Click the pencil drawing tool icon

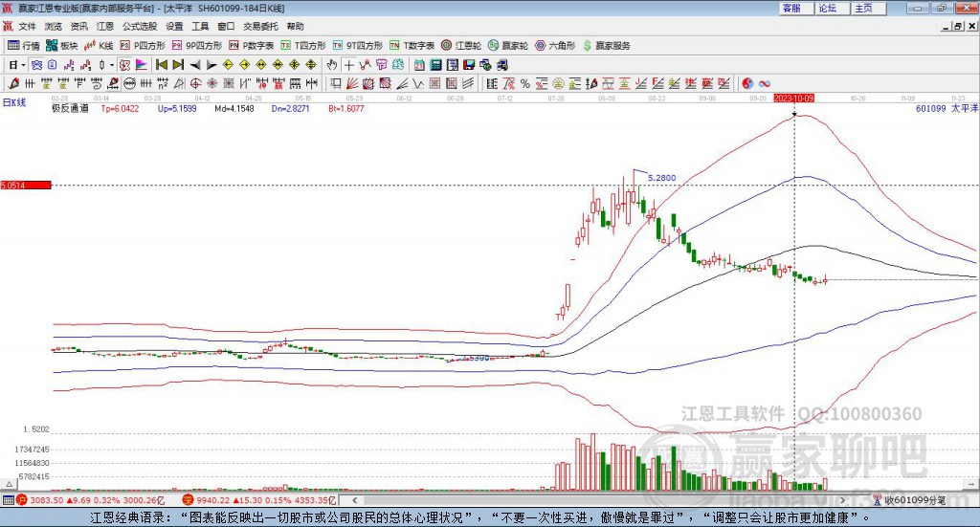pyautogui.click(x=13, y=83)
